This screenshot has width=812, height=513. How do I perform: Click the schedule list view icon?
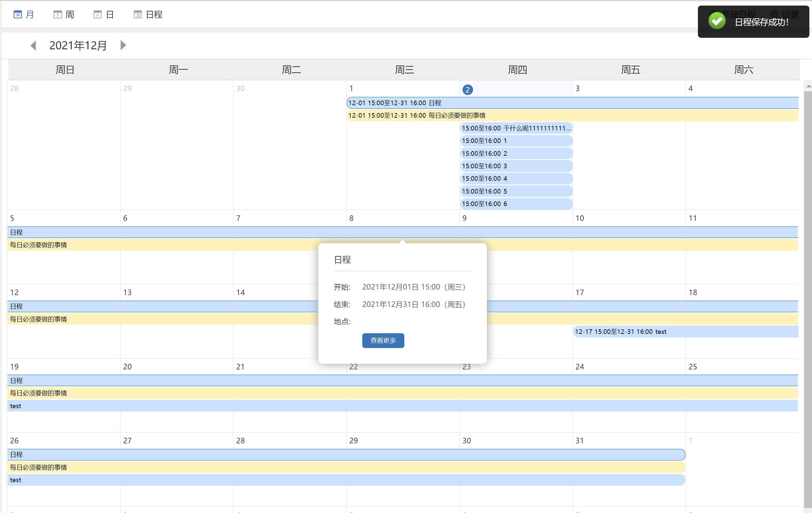click(x=138, y=14)
